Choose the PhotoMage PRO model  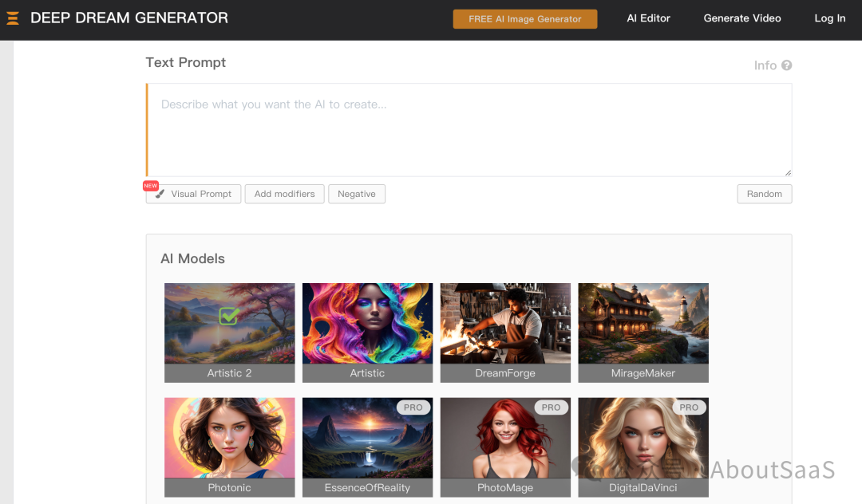coord(505,447)
